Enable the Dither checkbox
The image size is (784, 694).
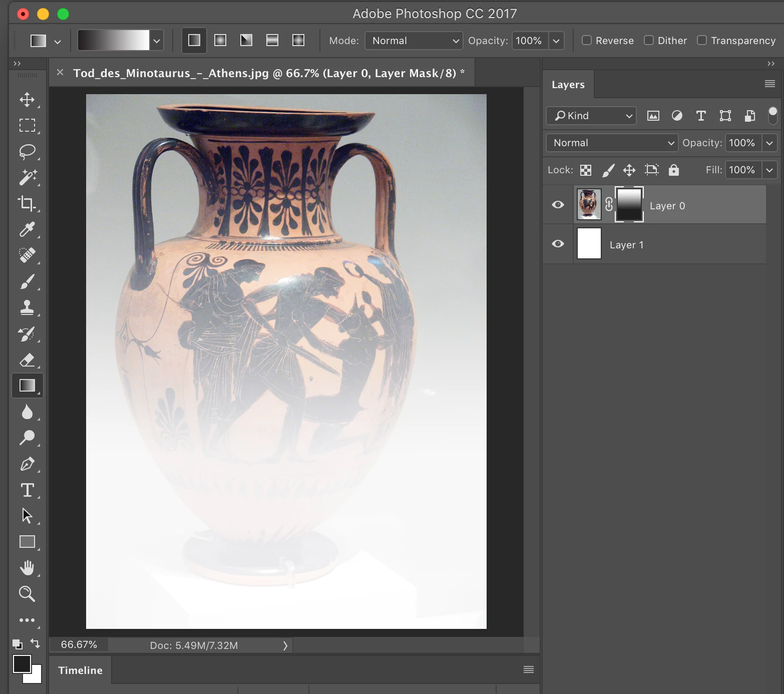pos(649,40)
